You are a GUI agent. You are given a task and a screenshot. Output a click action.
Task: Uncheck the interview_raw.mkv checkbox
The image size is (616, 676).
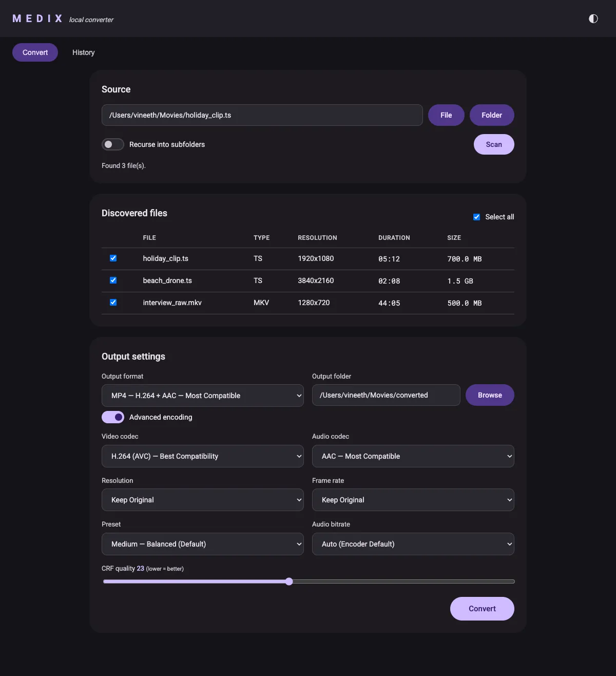pos(113,303)
